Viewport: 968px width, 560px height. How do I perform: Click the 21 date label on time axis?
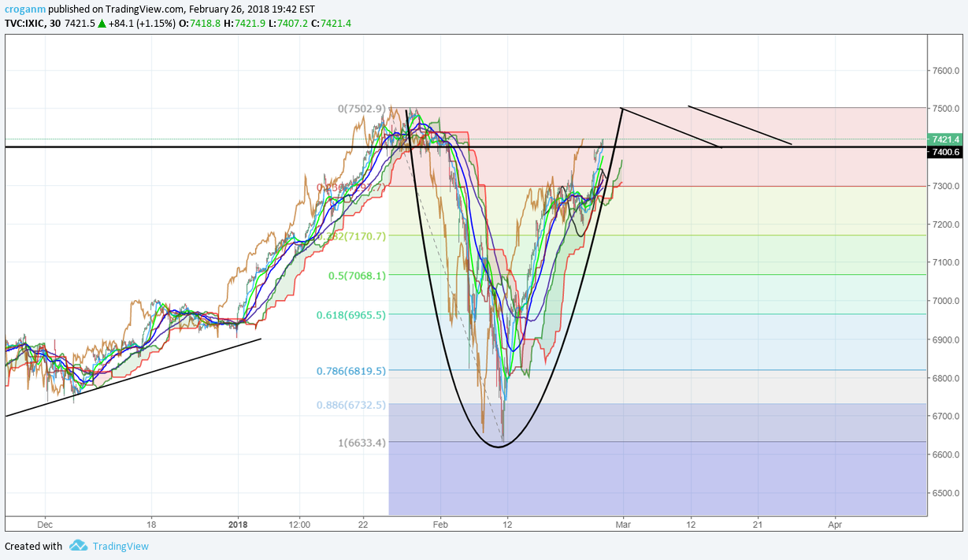[x=758, y=523]
